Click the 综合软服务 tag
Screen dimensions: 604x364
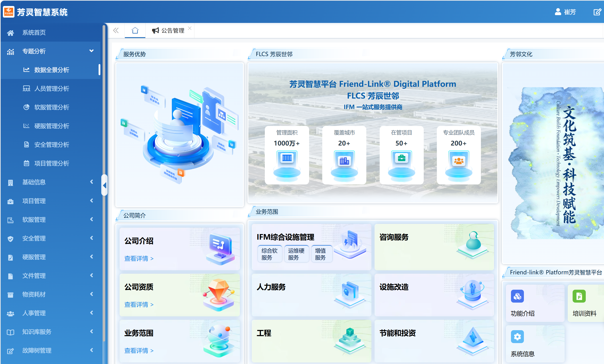point(270,254)
